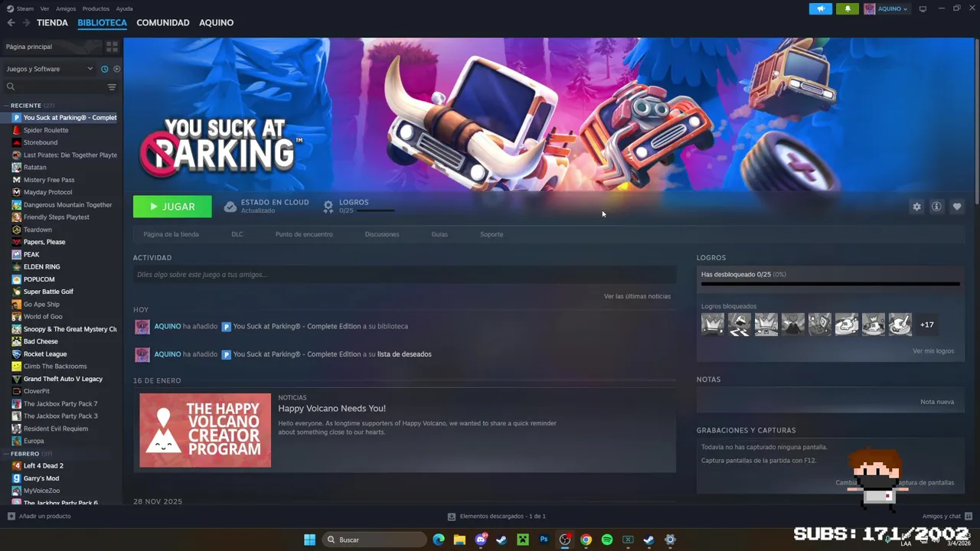Click the activity message input field
Screen dimensions: 980x551
(404, 275)
